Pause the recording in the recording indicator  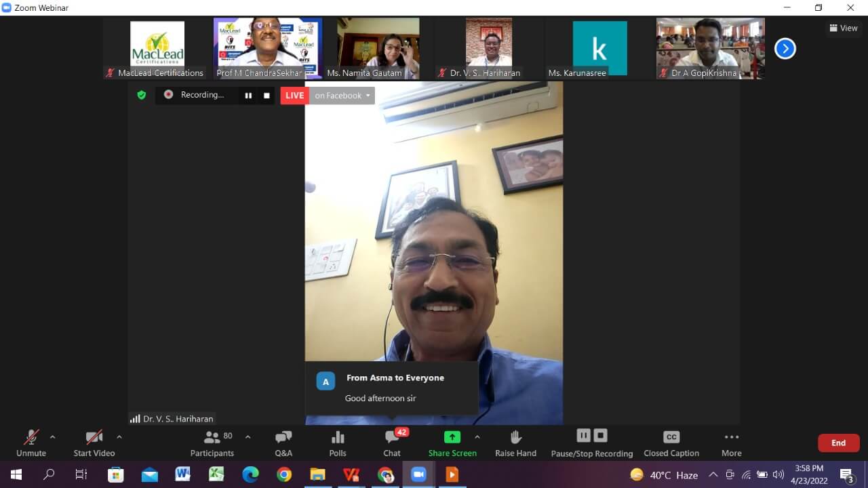(248, 96)
